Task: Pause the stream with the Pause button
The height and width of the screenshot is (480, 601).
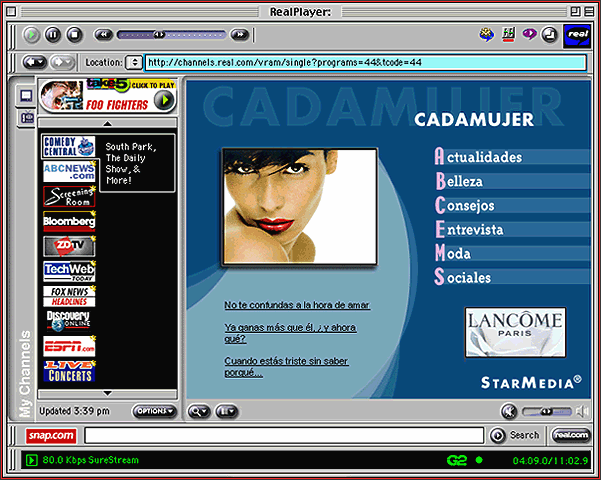Action: [x=53, y=35]
